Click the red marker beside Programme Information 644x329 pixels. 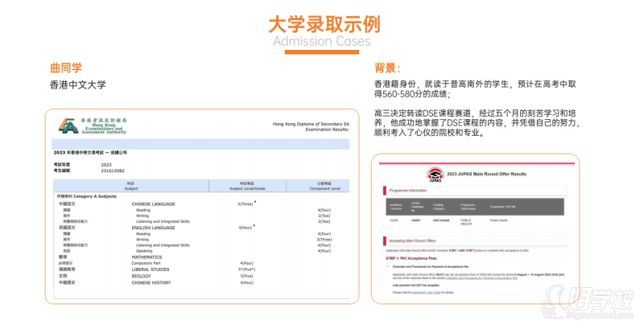point(384,191)
